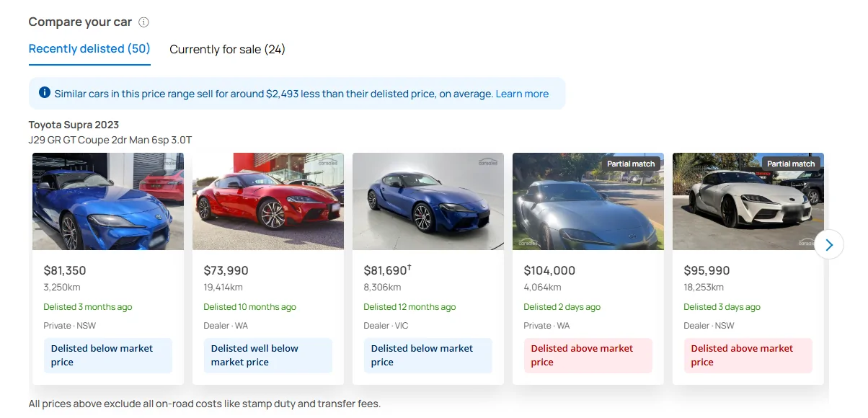The height and width of the screenshot is (418, 868).
Task: Click the Delisted below market price label for the NSW private car
Action: click(108, 355)
